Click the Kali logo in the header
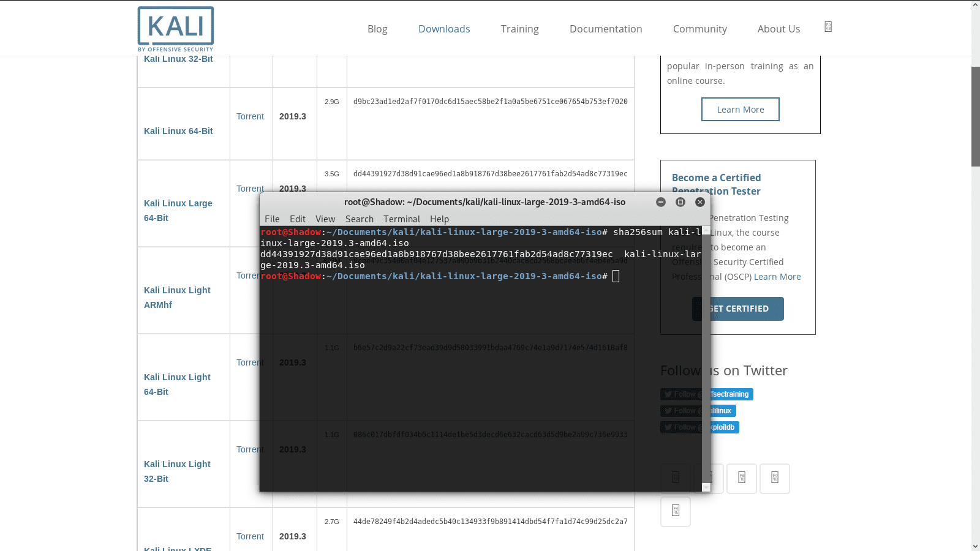The image size is (980, 551). coord(176,29)
